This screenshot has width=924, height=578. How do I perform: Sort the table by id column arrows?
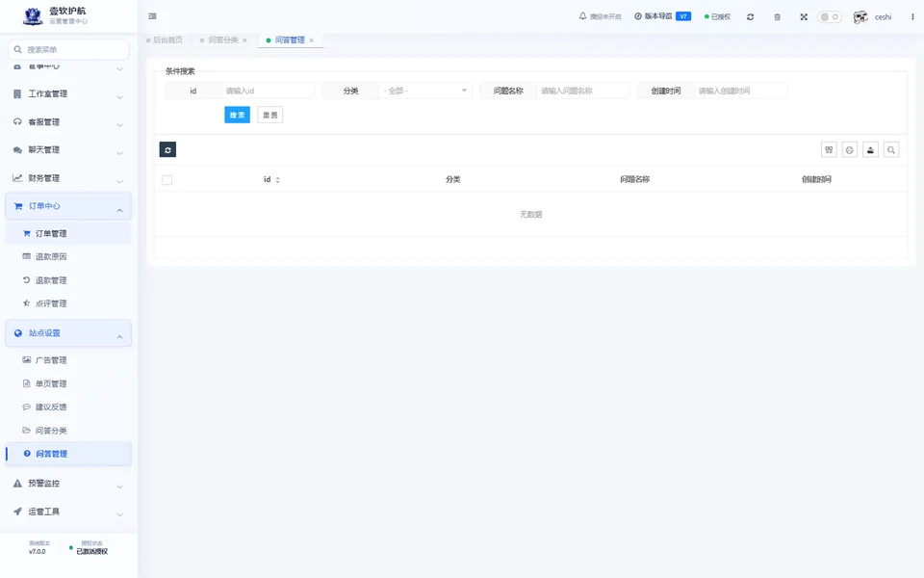click(277, 180)
